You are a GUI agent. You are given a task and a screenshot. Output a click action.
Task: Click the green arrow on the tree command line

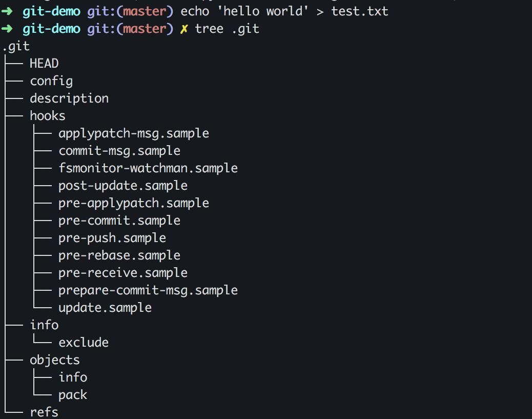pos(7,29)
